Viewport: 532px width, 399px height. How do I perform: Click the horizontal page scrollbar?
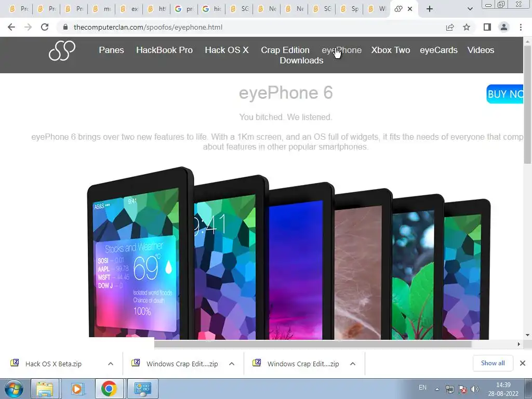[312, 344]
